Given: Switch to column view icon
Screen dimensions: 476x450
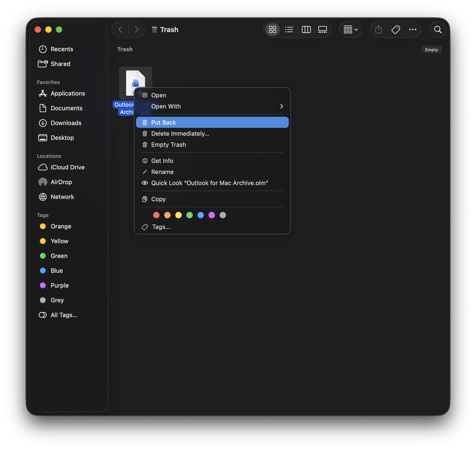Looking at the screenshot, I should click(306, 30).
